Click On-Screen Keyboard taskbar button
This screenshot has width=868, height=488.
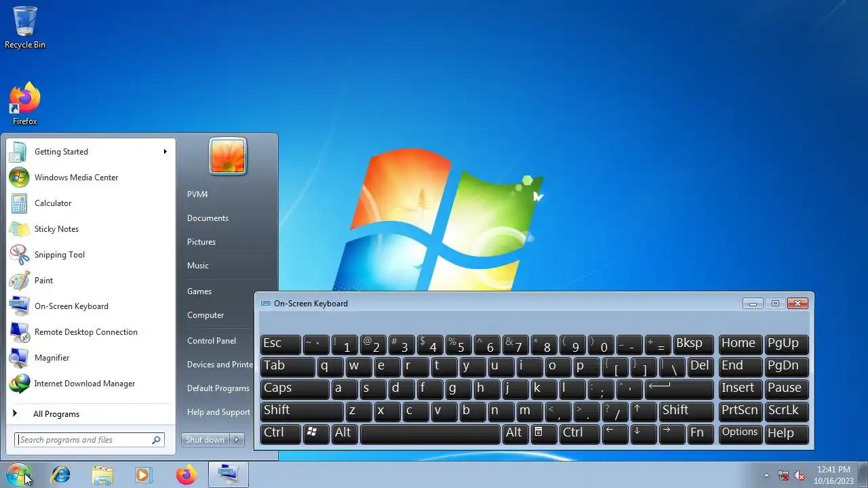(x=228, y=475)
